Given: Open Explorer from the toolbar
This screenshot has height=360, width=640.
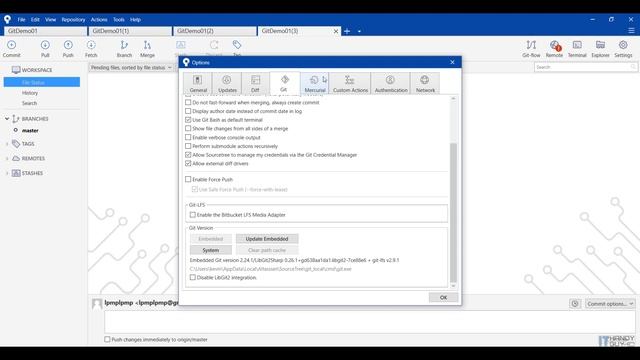Looking at the screenshot, I should pos(600,49).
